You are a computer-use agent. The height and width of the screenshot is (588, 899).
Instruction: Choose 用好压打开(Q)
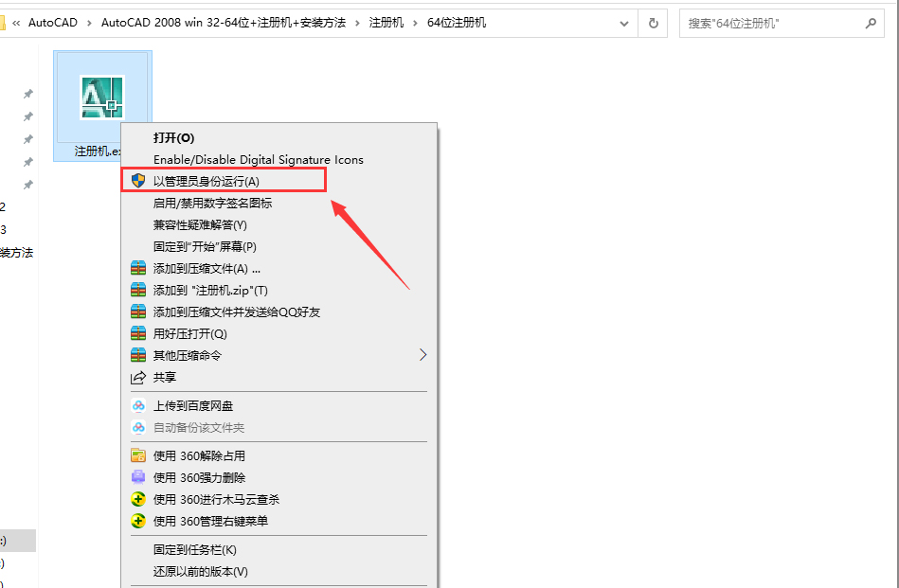coord(190,333)
